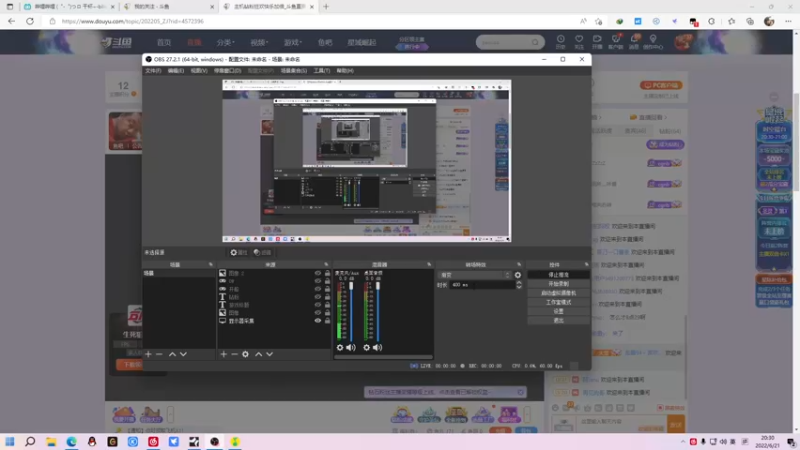
Task: Open the OBS Tools menu
Action: [x=321, y=71]
